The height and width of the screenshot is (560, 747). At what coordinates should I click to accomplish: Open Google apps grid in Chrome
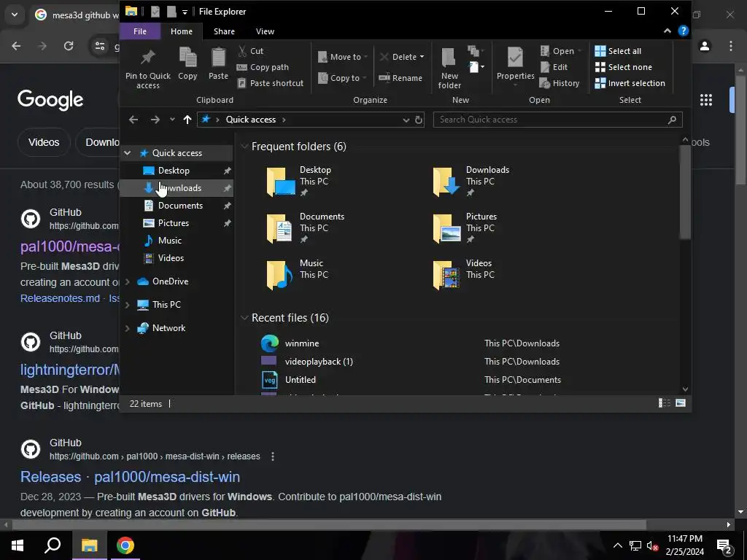(705, 100)
